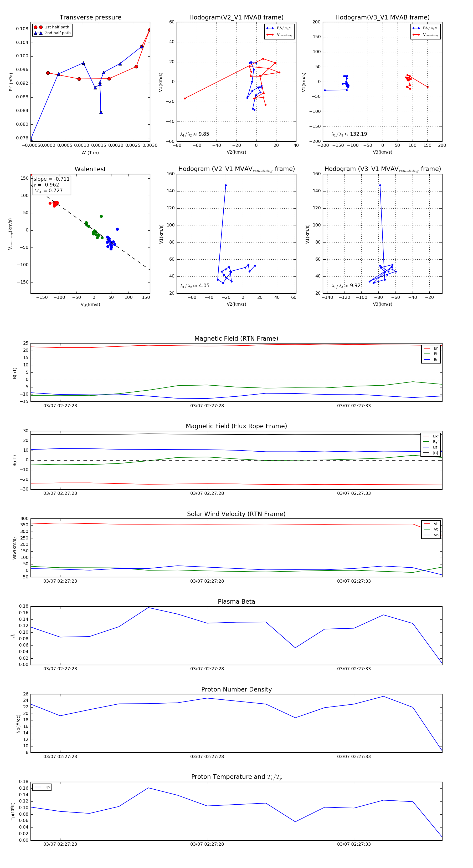
Task: Click the "Vsw(km/s)" y-axis label
Action: click(14, 548)
